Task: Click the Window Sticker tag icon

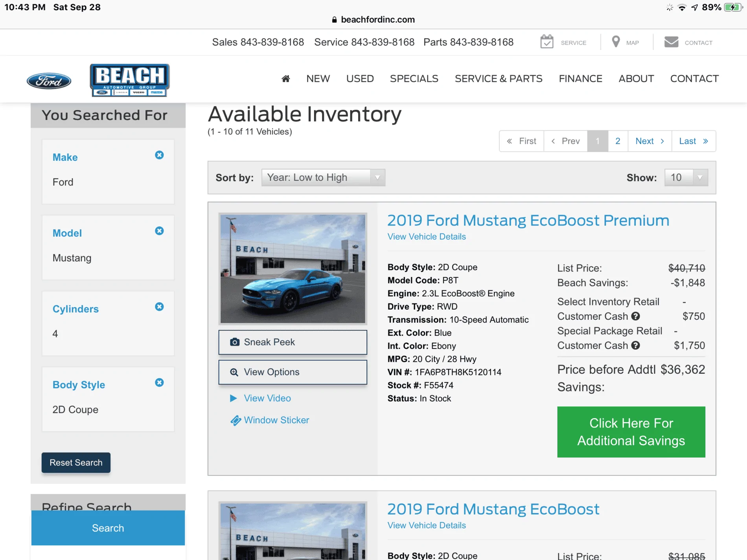Action: point(236,420)
